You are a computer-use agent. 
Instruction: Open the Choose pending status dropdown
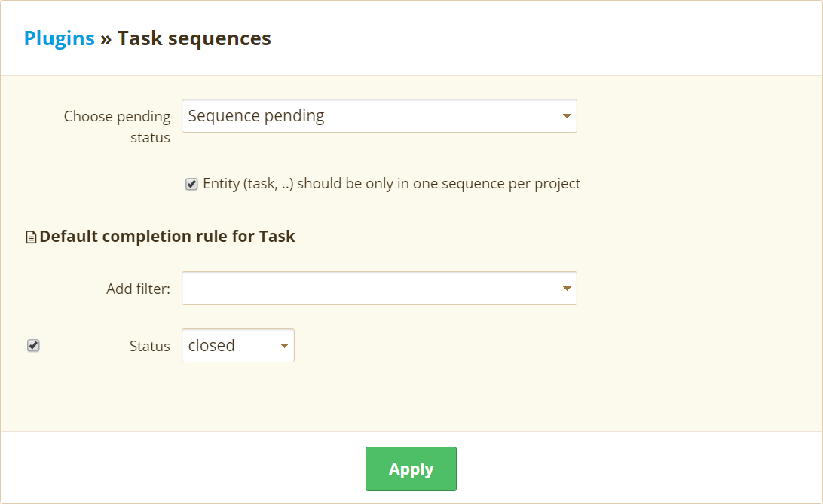pos(379,116)
